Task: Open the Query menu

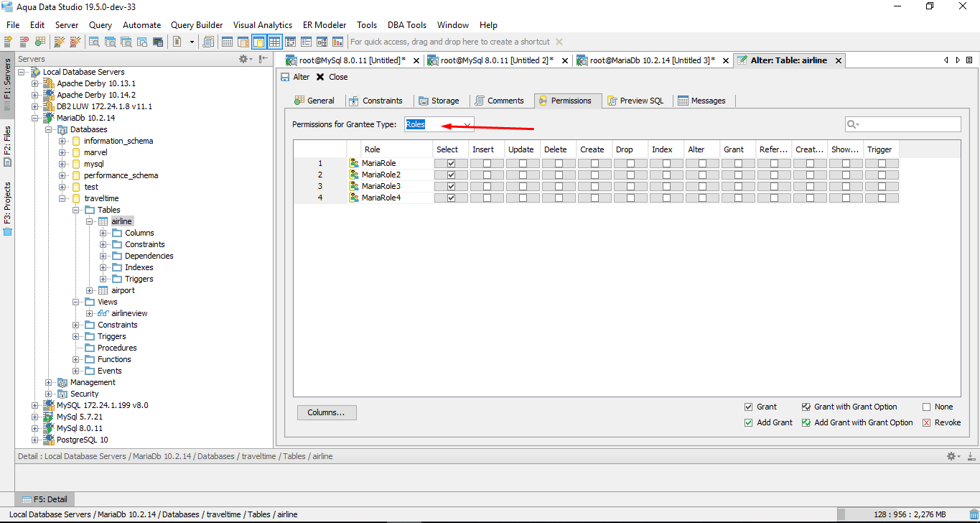Action: click(x=101, y=25)
